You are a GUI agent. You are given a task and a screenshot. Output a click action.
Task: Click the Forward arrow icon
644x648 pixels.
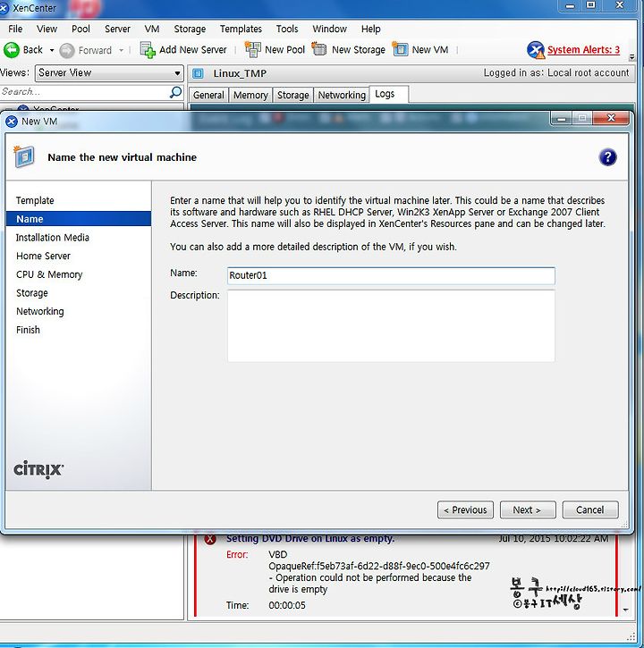click(66, 50)
